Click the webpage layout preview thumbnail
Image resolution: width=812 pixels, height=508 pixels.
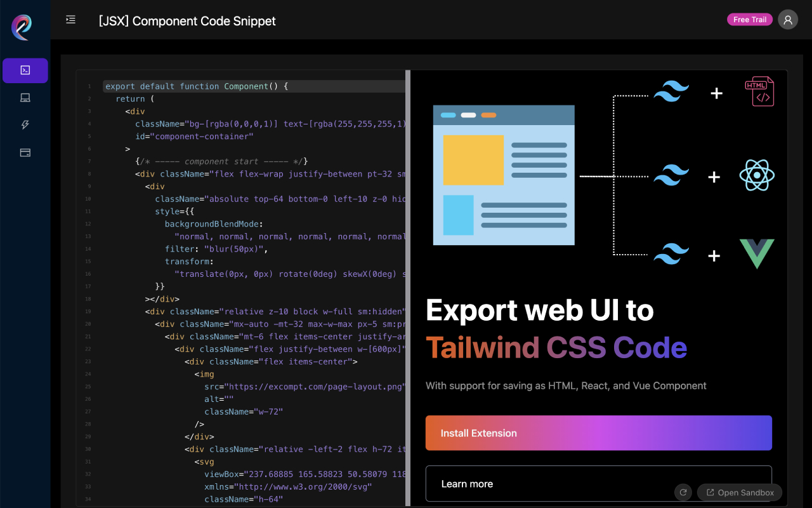(503, 175)
